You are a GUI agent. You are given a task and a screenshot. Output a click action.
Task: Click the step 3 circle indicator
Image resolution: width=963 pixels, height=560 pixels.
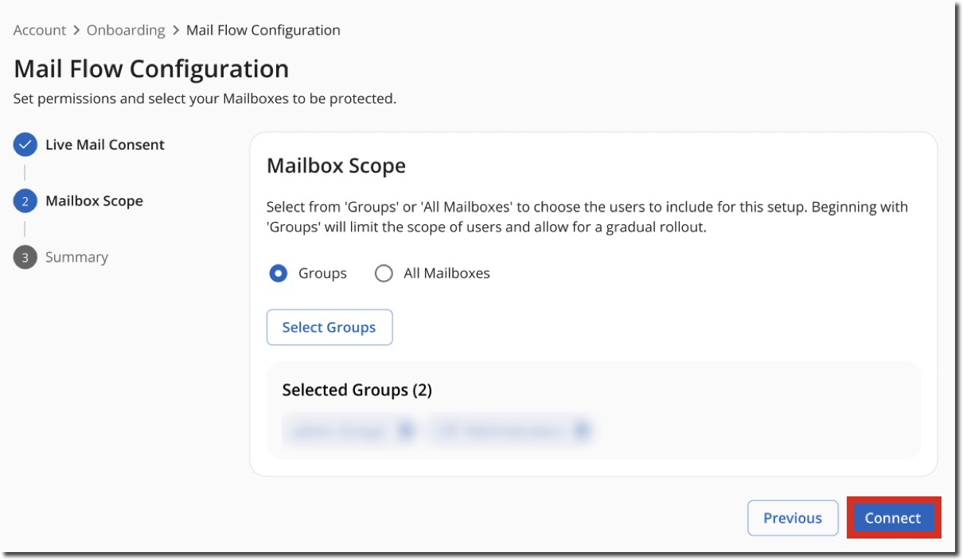coord(24,256)
